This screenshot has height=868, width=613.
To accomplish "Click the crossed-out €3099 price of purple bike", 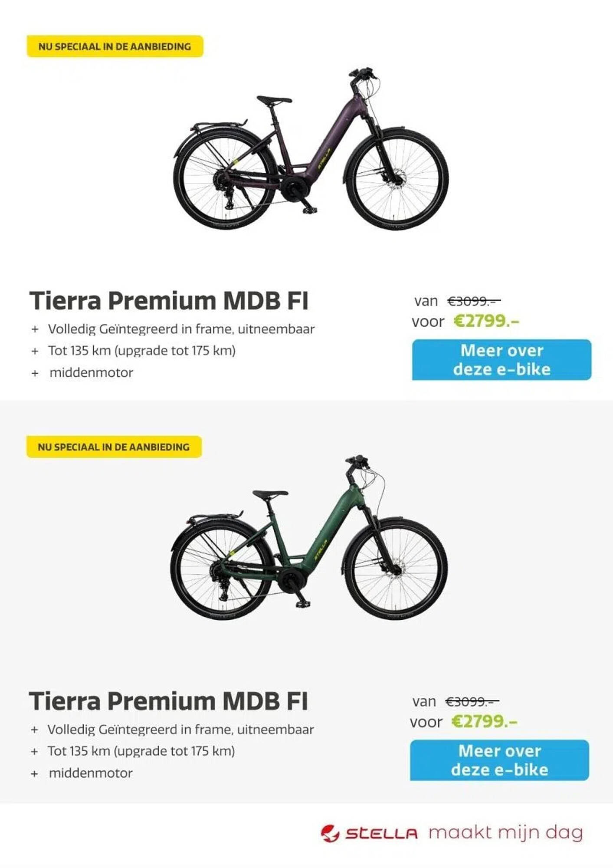I will (x=474, y=301).
